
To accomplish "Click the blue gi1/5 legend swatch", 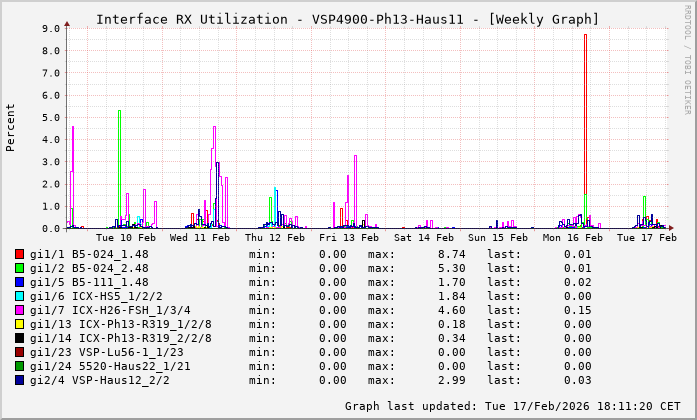I will [x=20, y=282].
